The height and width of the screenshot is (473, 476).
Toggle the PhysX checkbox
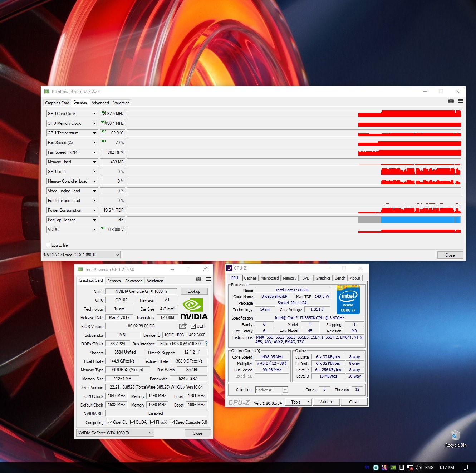coord(152,422)
